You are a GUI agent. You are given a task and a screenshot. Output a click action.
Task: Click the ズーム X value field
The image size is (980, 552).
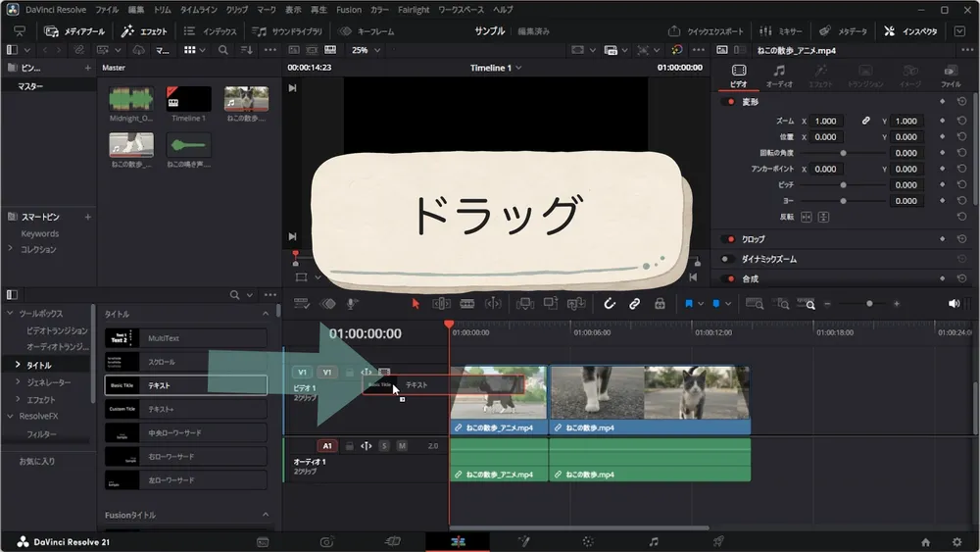[826, 121]
